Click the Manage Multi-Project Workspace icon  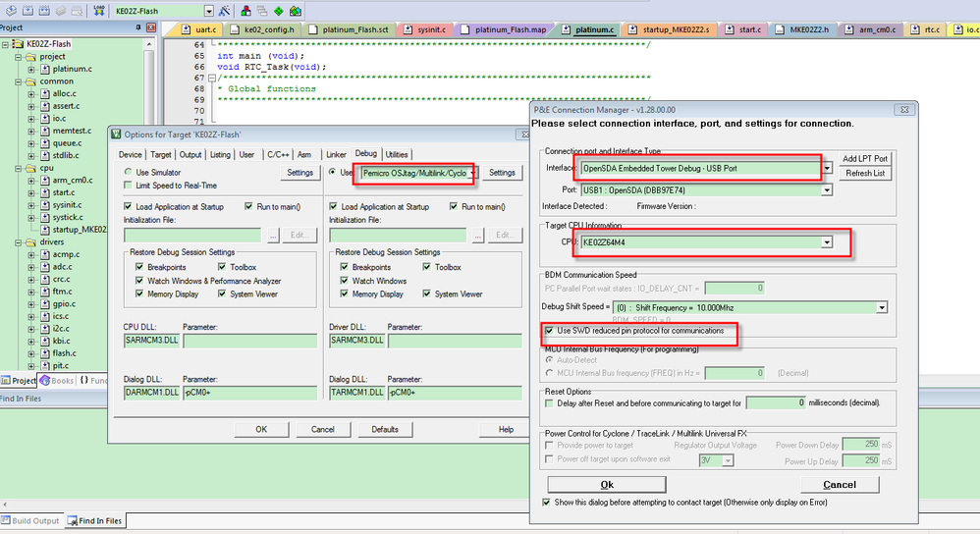(262, 11)
